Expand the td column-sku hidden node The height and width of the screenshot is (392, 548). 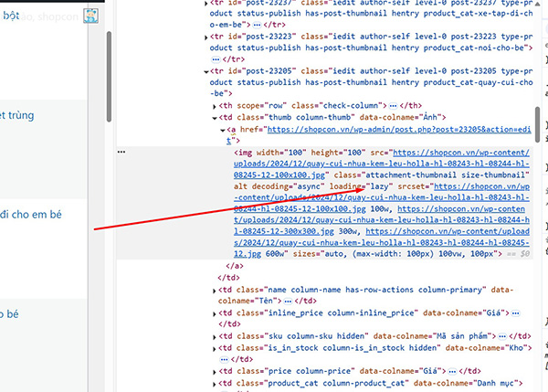(215, 337)
